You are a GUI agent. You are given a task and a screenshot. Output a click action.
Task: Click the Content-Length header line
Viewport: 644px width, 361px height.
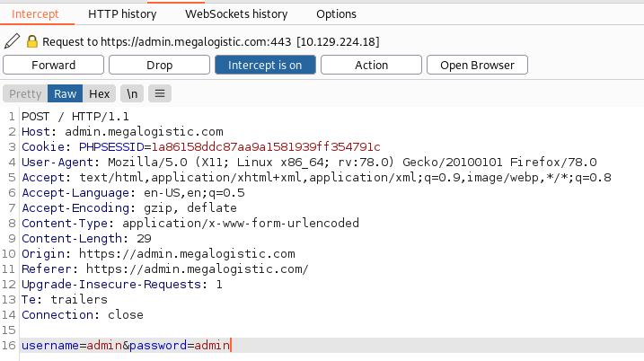(x=86, y=238)
